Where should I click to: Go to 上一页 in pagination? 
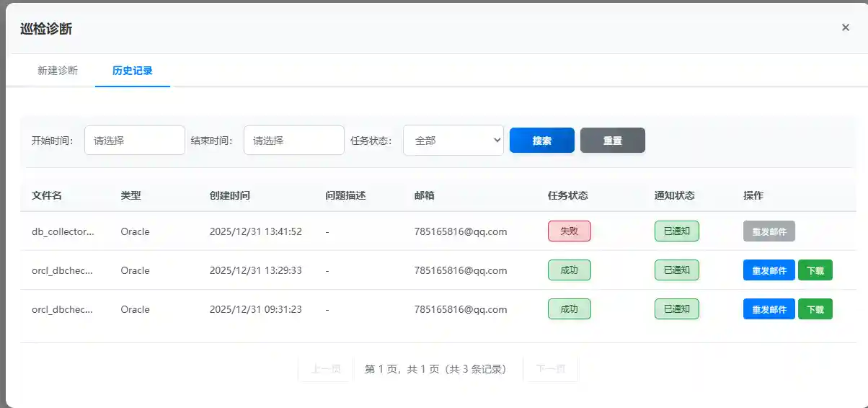326,369
